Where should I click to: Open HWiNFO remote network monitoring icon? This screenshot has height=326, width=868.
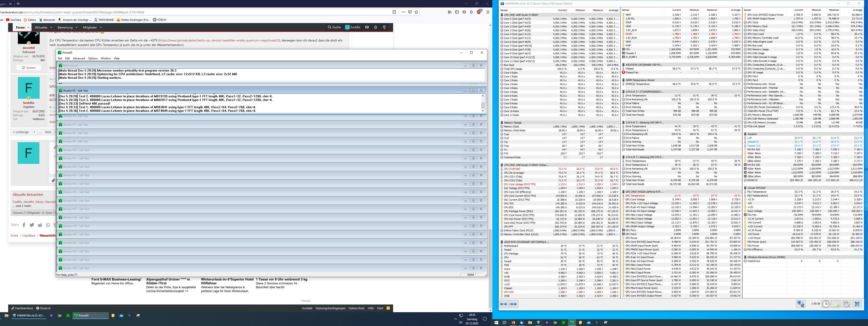click(x=801, y=304)
